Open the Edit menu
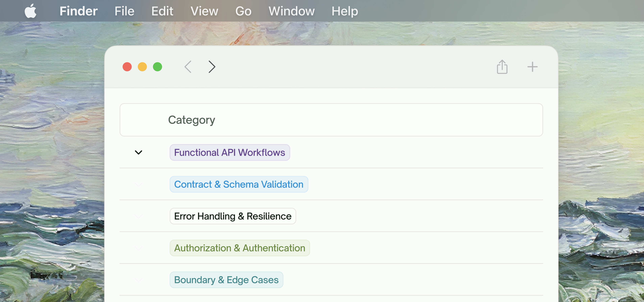644x302 pixels. click(162, 11)
